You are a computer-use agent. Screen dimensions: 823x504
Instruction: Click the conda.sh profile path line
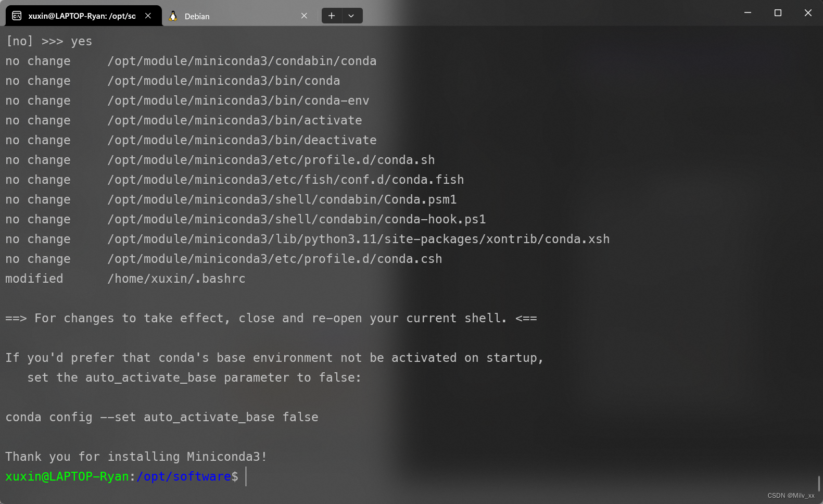[x=271, y=160]
